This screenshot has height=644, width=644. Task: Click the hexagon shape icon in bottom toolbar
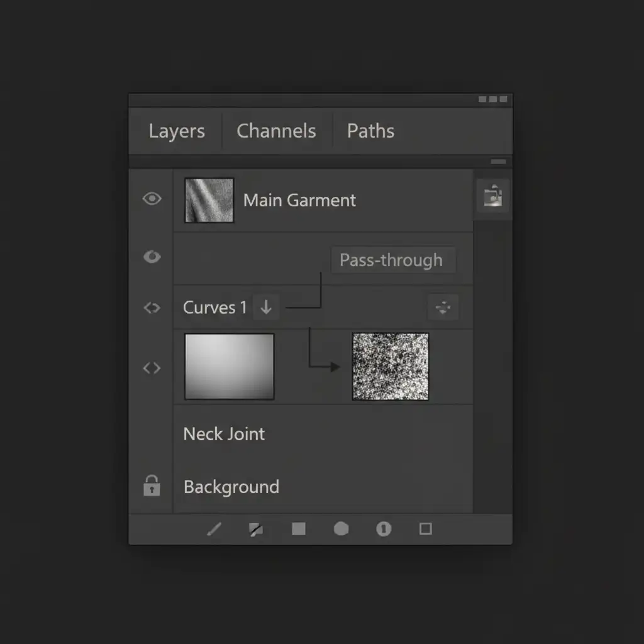341,529
